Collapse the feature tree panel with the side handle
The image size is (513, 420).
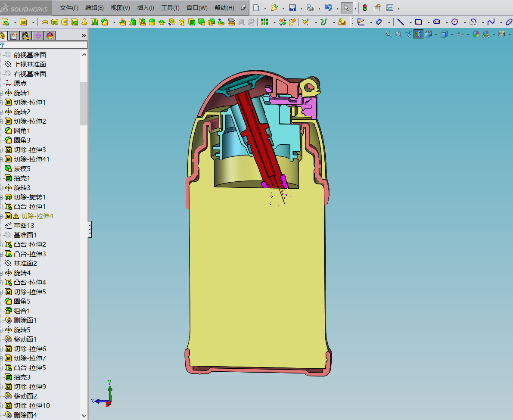pos(90,229)
